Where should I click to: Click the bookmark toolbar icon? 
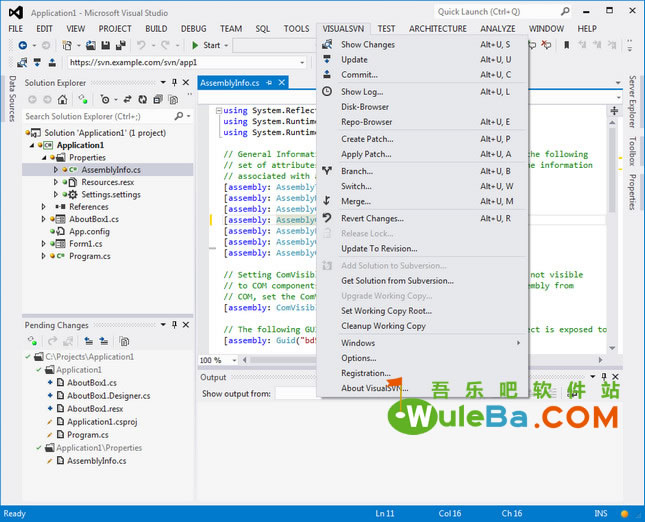point(566,45)
